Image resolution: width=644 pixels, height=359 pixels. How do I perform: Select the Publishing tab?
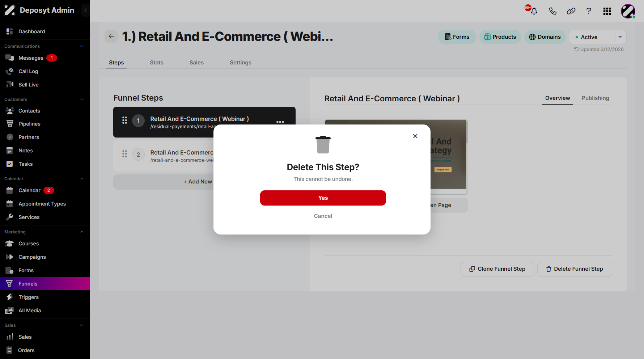[595, 98]
